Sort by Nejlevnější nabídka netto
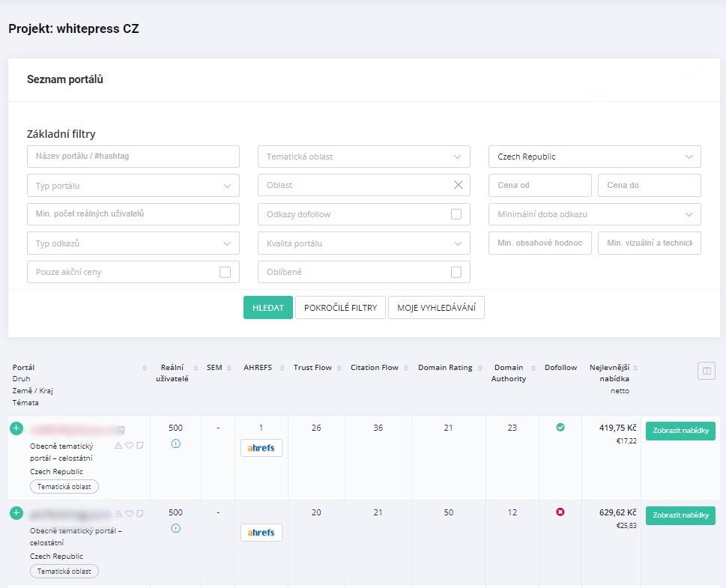The height and width of the screenshot is (588, 726). 635,368
